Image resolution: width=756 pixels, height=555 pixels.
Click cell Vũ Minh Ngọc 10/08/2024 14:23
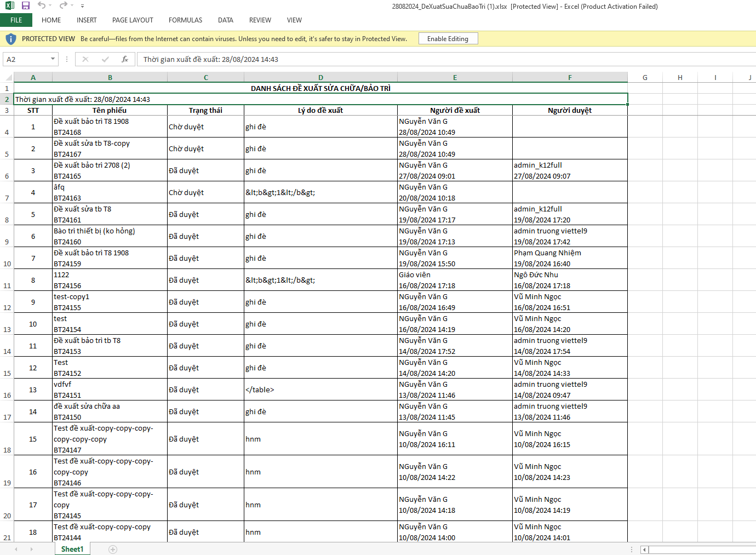tap(570, 472)
